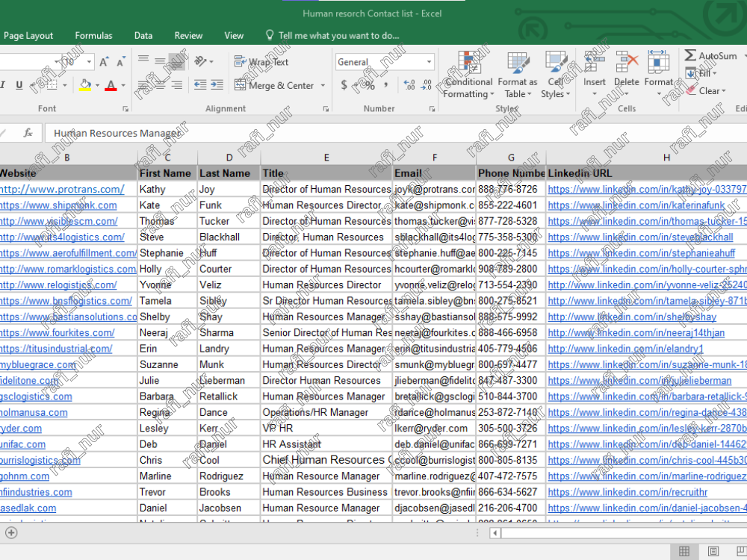Switch to the Formulas ribbon tab
Viewport: 747px width, 560px height.
click(x=93, y=35)
